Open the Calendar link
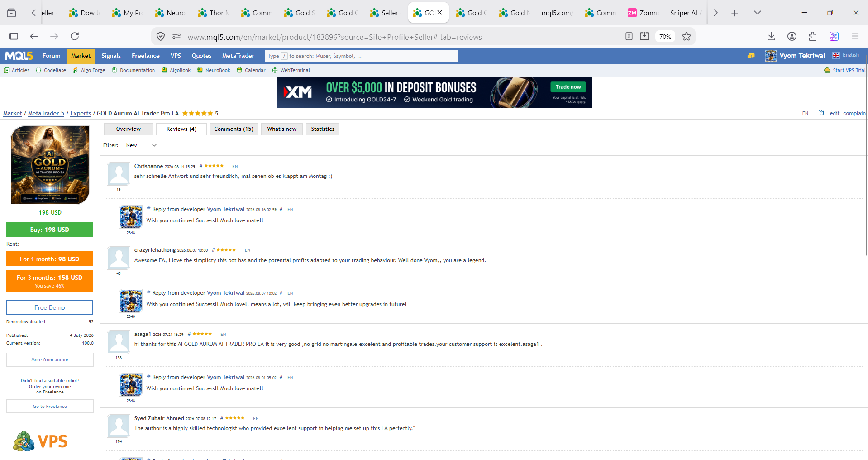Screen dimensions: 868x460 click(251, 70)
